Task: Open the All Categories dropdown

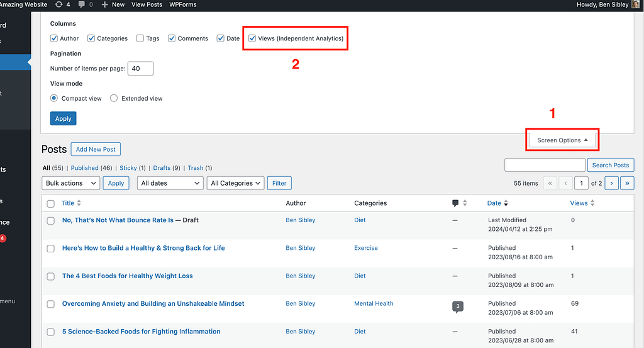Action: pos(236,183)
